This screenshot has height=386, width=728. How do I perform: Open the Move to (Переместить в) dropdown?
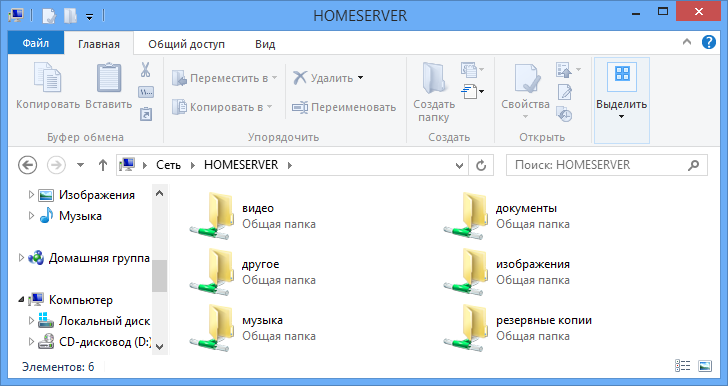click(x=225, y=78)
